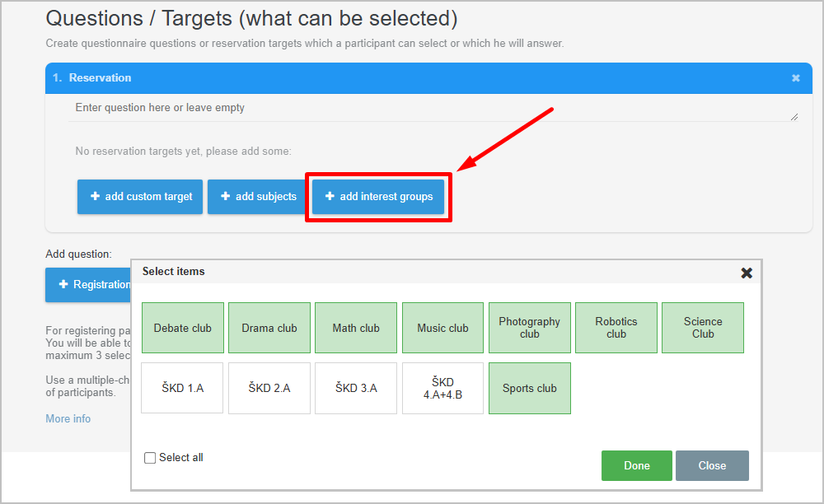
Task: Click add custom target button
Action: (140, 197)
